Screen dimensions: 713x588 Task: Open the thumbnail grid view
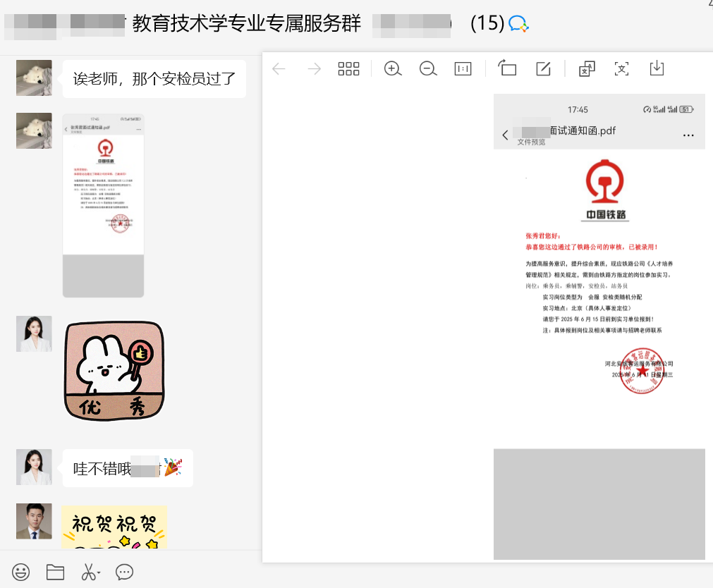pyautogui.click(x=348, y=68)
